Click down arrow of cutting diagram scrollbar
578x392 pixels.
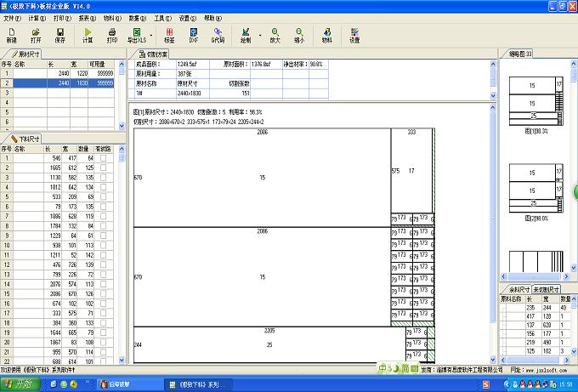pos(493,360)
